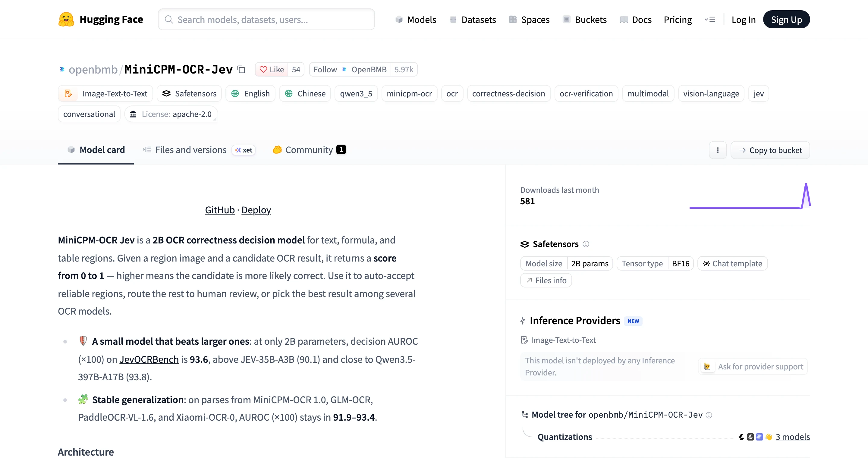Open the GitHub link

[x=220, y=210]
